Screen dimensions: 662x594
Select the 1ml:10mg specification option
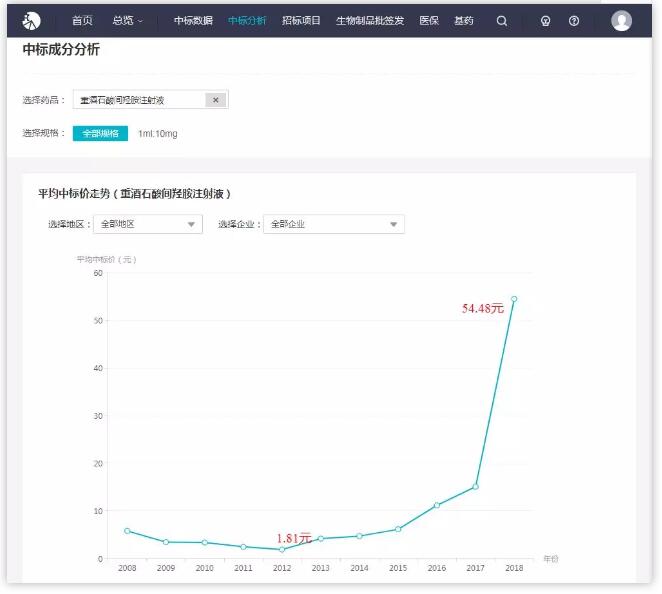157,133
